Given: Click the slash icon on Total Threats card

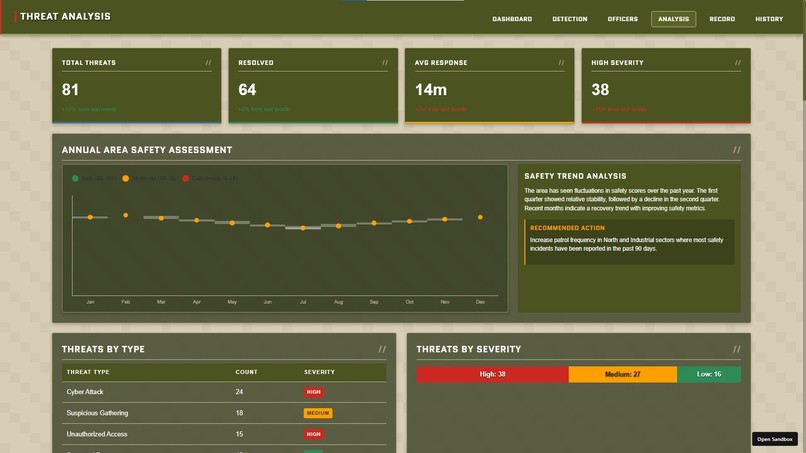Looking at the screenshot, I should coord(208,63).
